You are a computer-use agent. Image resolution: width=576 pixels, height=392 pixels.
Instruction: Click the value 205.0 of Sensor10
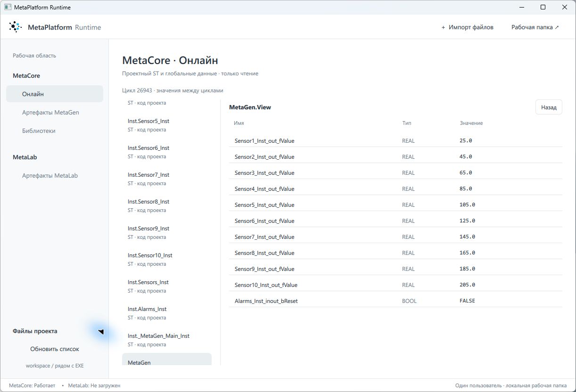point(467,285)
